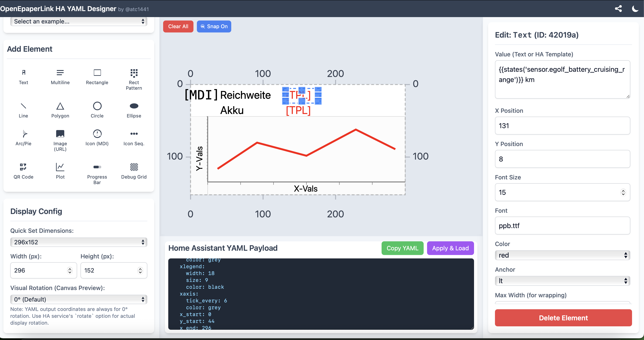Add an Arc/Pie element

(23, 137)
